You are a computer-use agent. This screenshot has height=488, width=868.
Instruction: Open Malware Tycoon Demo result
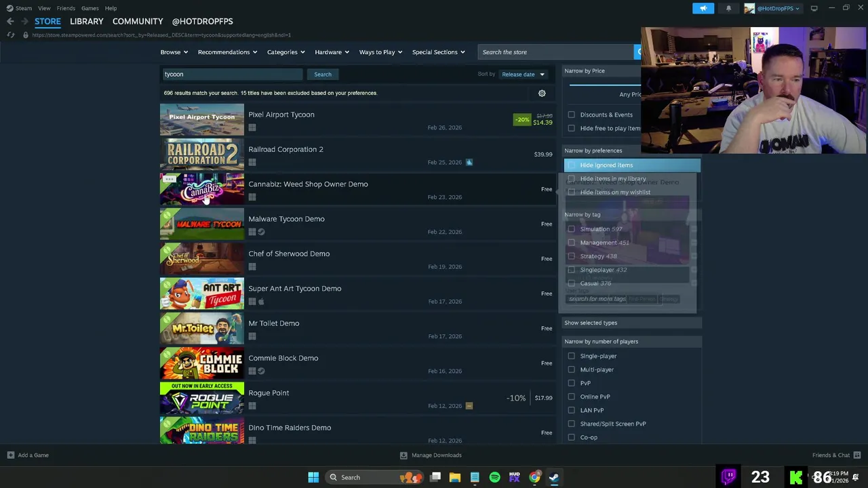357,225
